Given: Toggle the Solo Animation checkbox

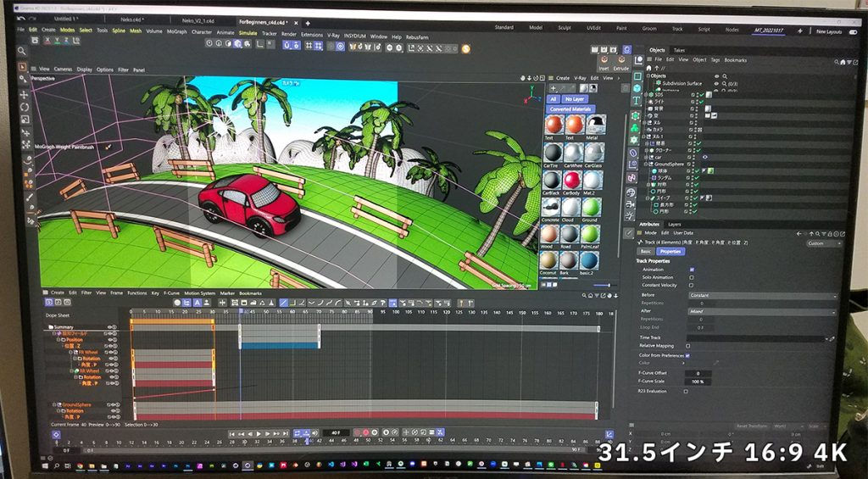Looking at the screenshot, I should tap(692, 277).
